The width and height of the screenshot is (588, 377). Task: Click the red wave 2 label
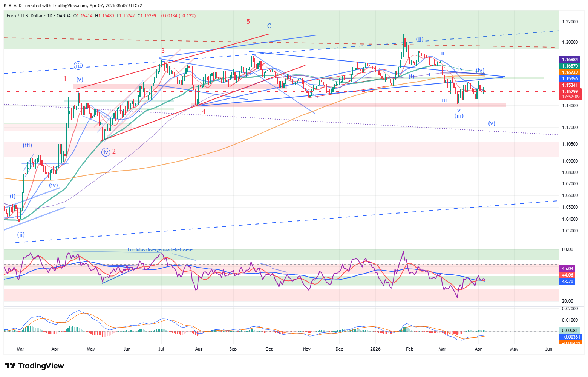coord(114,152)
